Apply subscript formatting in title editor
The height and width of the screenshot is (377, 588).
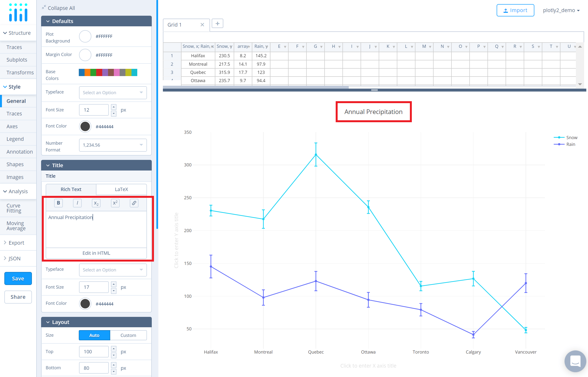pyautogui.click(x=96, y=203)
